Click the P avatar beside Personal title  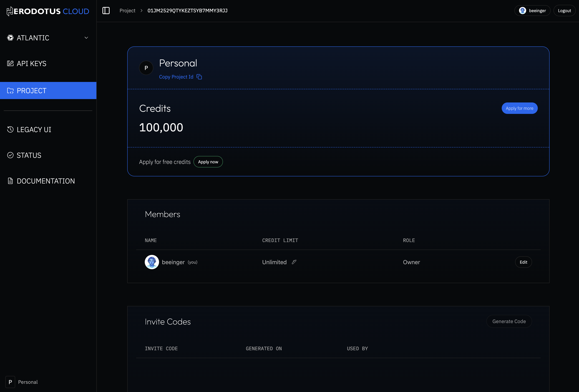146,68
